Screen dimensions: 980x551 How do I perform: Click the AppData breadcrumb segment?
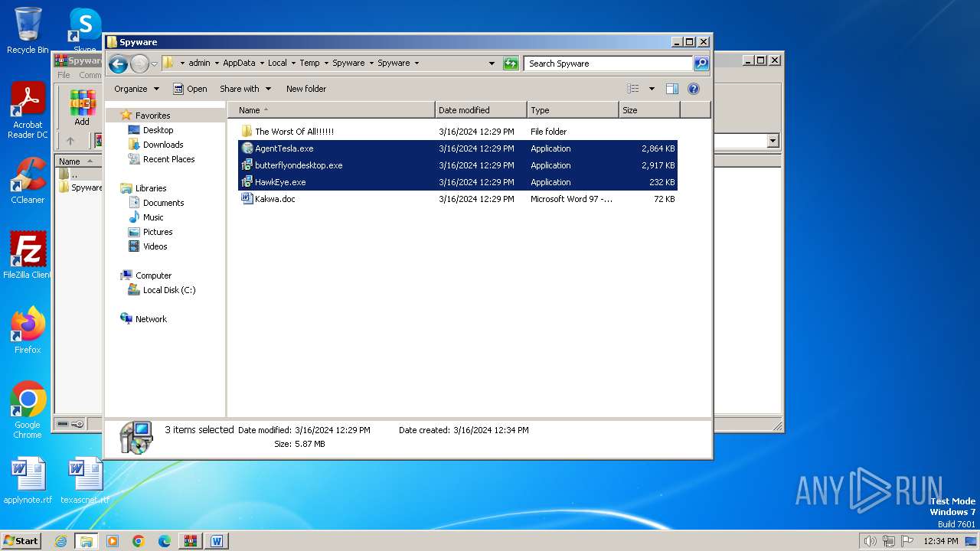(239, 64)
